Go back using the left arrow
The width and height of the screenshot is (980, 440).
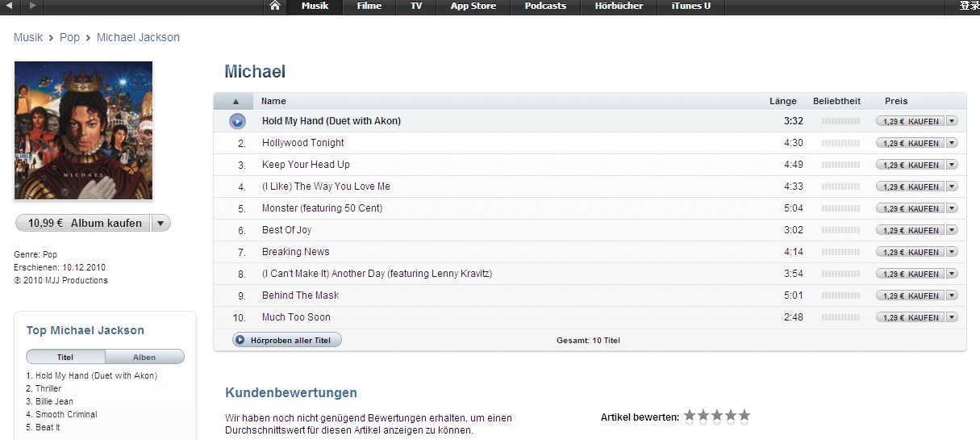[x=11, y=6]
